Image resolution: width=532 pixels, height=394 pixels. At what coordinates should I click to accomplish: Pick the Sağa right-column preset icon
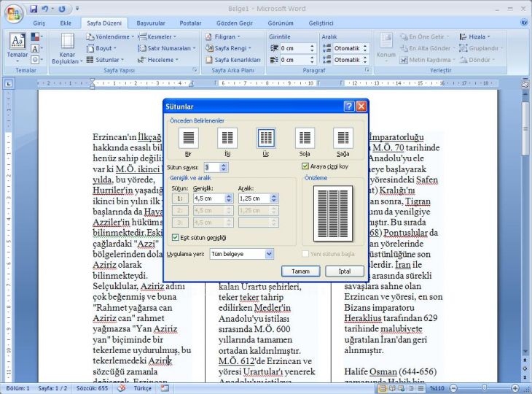point(343,138)
